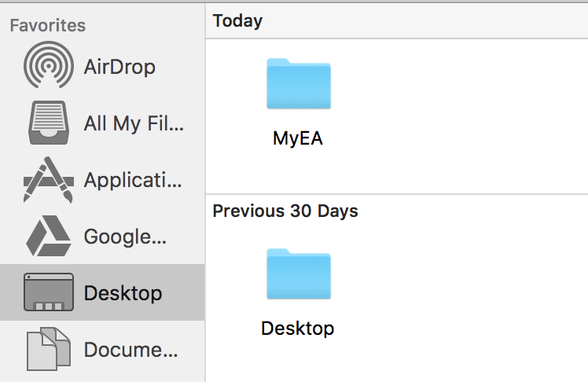Click the AirDrop label in the sidebar
The height and width of the screenshot is (382, 588).
pyautogui.click(x=119, y=67)
